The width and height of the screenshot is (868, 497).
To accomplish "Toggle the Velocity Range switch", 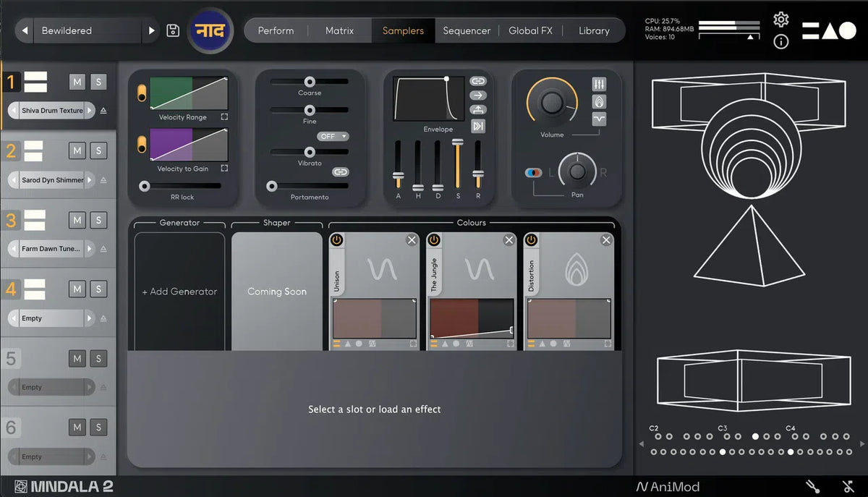I will pyautogui.click(x=142, y=93).
